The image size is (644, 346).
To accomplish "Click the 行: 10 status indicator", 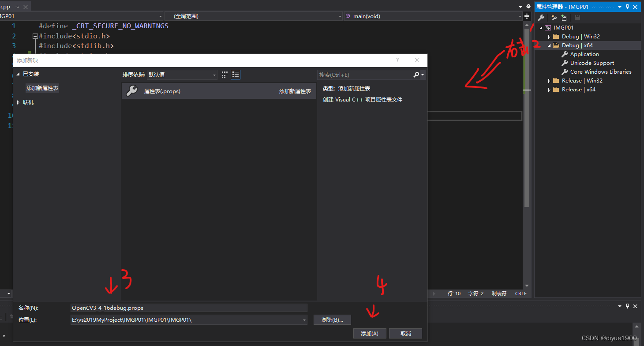I will pos(454,293).
